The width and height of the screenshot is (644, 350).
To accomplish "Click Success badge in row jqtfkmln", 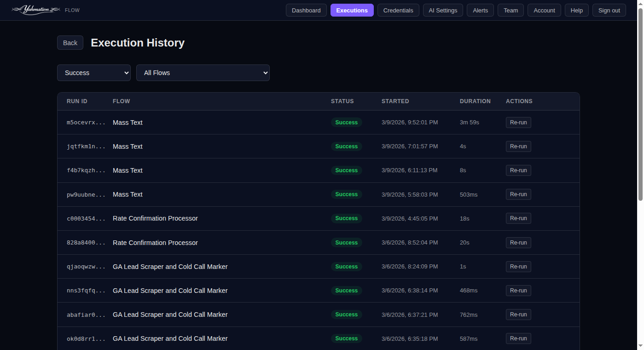I will tap(347, 146).
